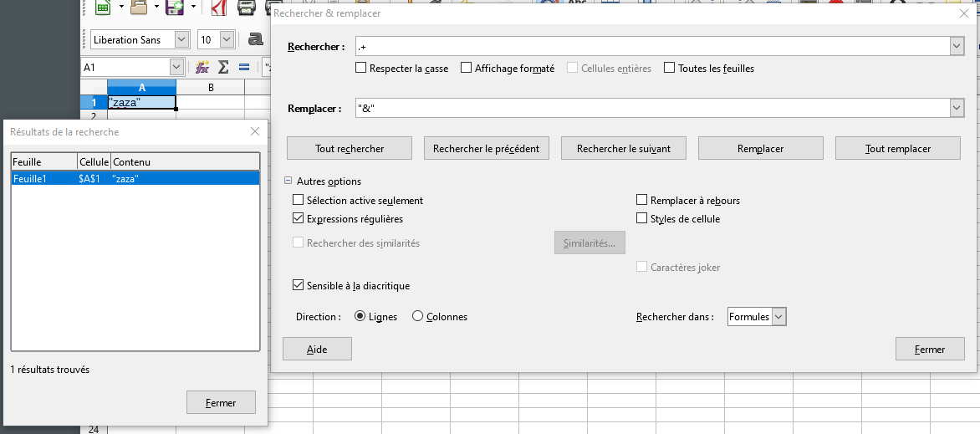Enable Respecter la casse checkbox
The image size is (980, 434).
(361, 69)
